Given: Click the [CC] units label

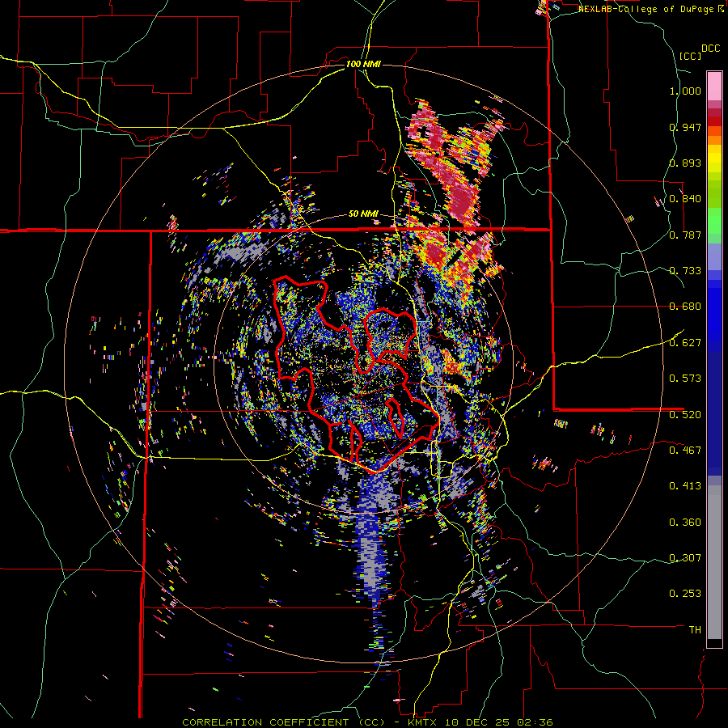Looking at the screenshot, I should pyautogui.click(x=691, y=56).
